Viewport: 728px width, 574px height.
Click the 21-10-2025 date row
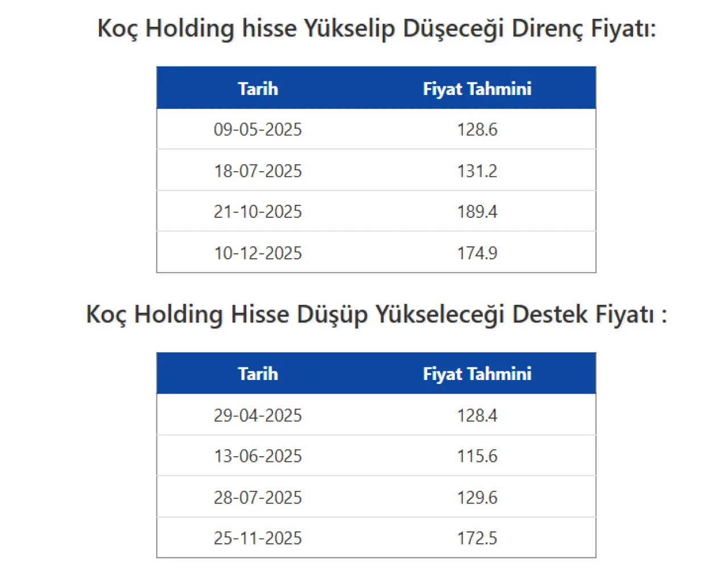tap(376, 212)
